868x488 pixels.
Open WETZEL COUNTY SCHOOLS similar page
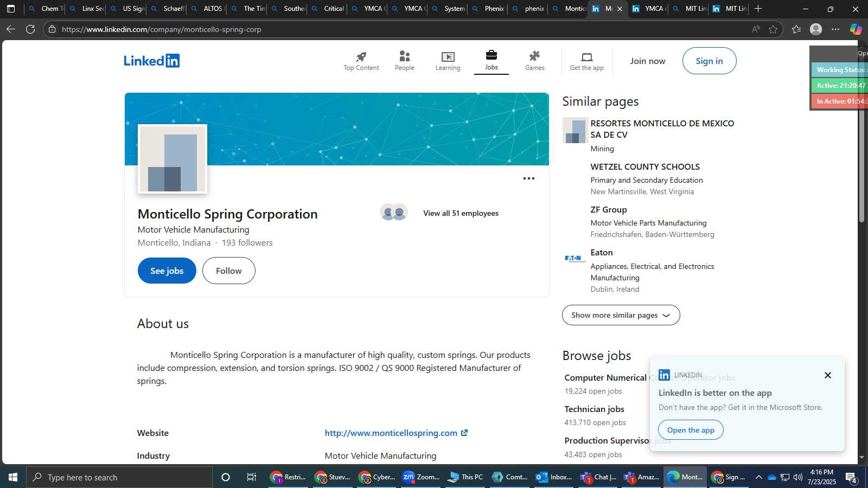644,166
